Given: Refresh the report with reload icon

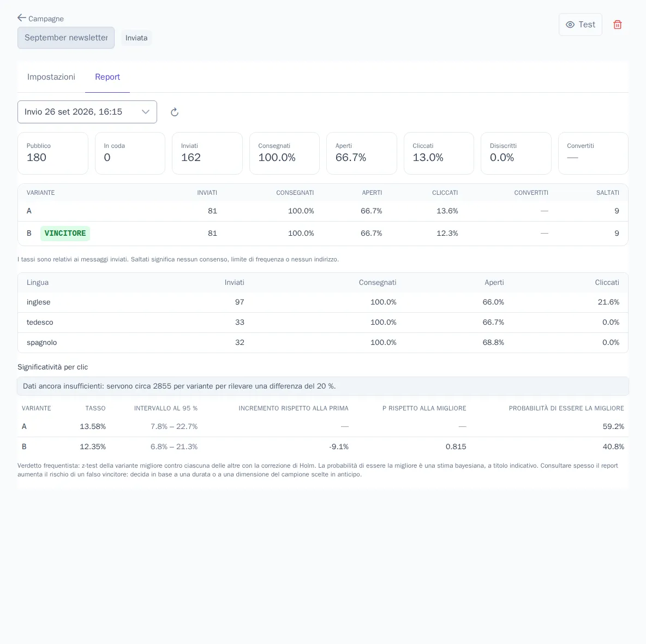Looking at the screenshot, I should tap(175, 112).
